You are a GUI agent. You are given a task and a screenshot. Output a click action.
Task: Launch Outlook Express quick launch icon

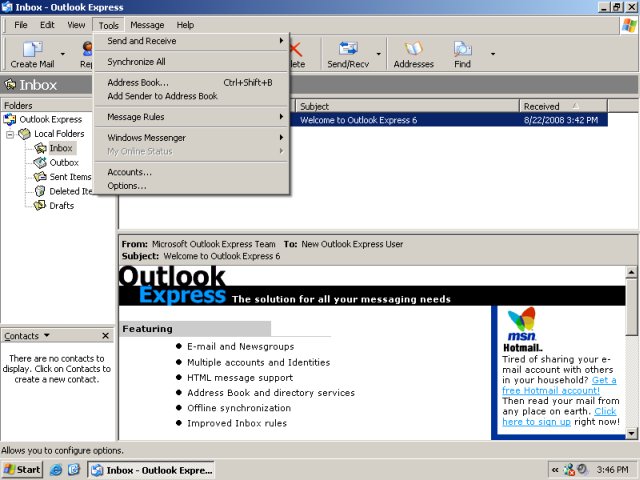pyautogui.click(x=74, y=470)
